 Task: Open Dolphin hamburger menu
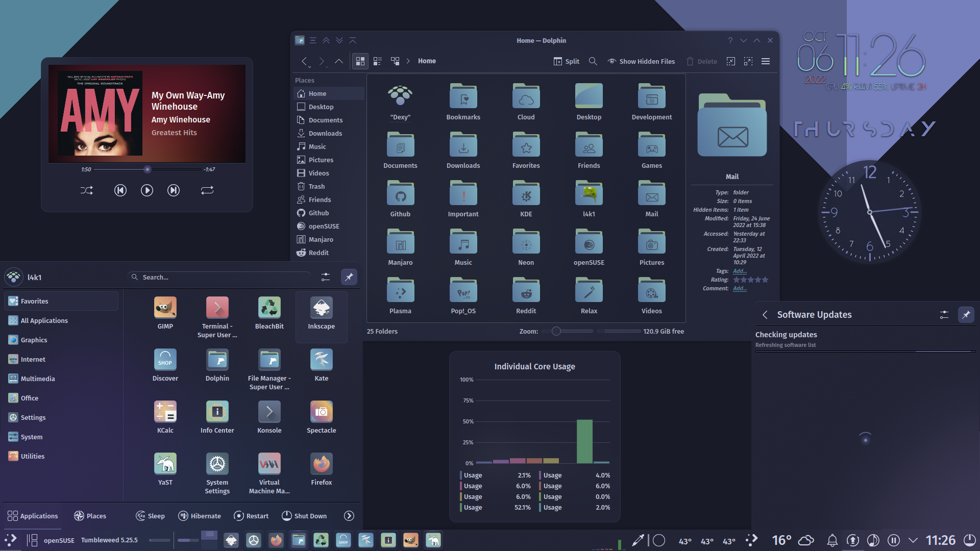(x=766, y=61)
